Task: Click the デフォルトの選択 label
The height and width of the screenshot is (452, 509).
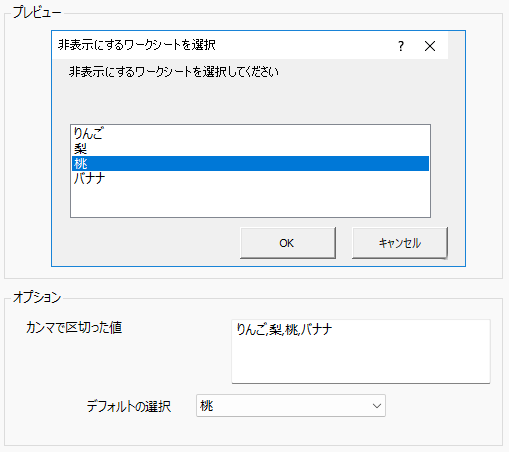Action: (x=129, y=406)
